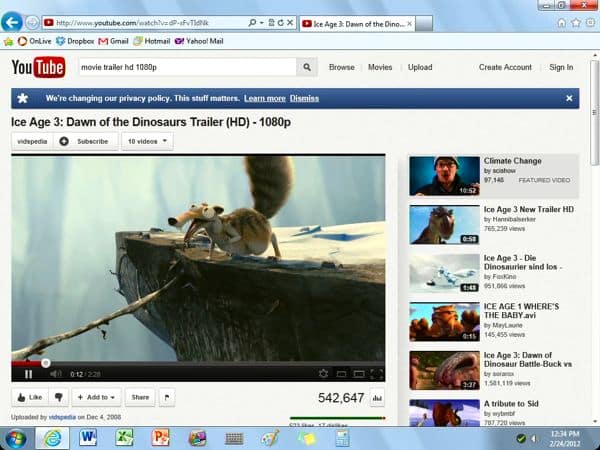Expand the 10 videos dropdown
The height and width of the screenshot is (450, 600).
(x=147, y=141)
